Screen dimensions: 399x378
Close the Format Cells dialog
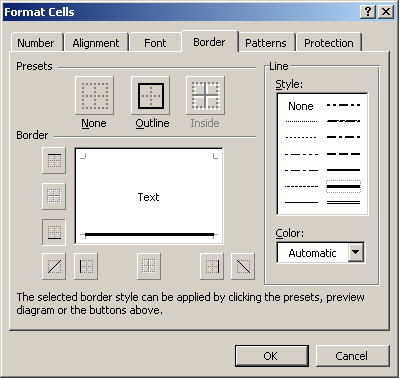pyautogui.click(x=386, y=12)
